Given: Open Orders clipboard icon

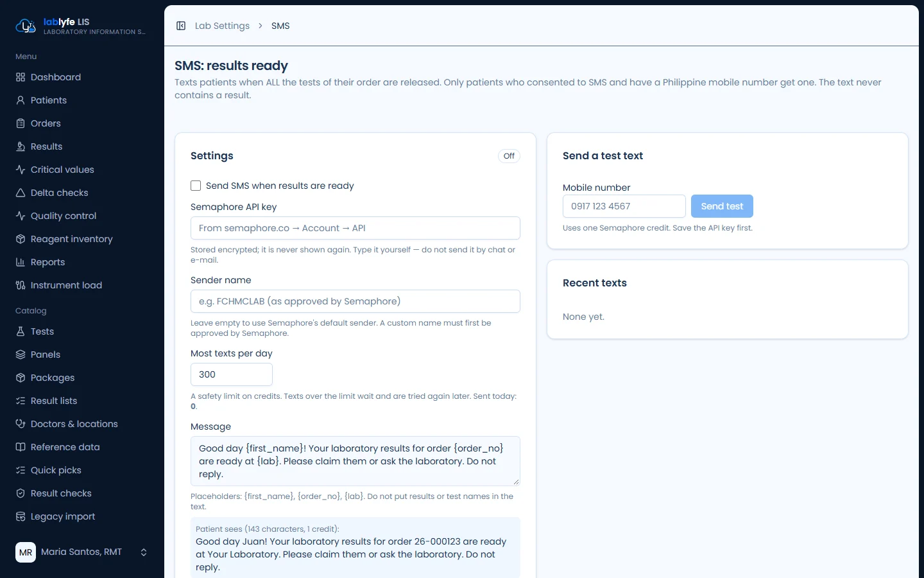Looking at the screenshot, I should pyautogui.click(x=21, y=123).
